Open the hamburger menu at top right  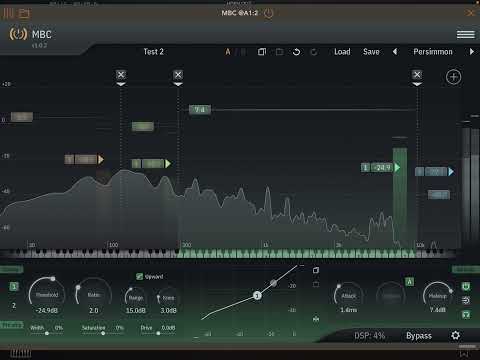click(466, 34)
